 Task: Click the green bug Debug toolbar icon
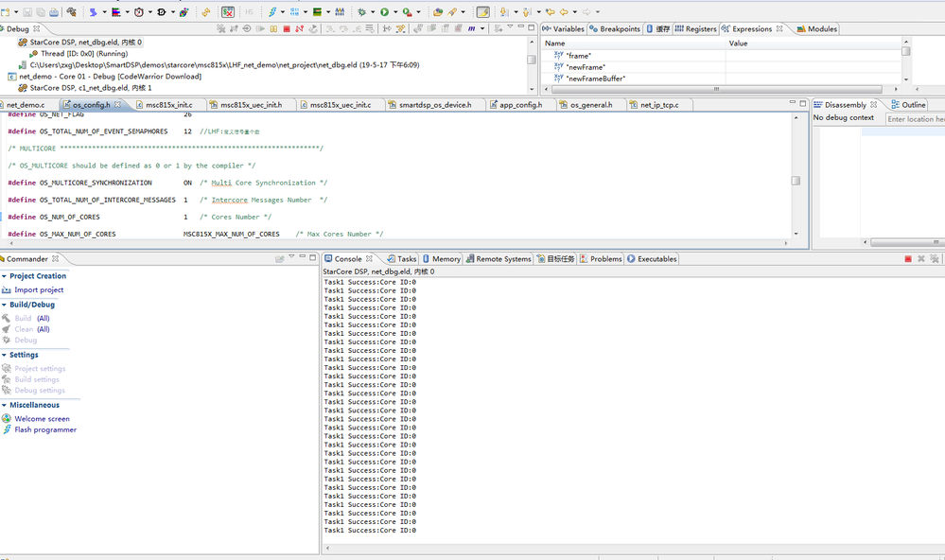(x=361, y=12)
